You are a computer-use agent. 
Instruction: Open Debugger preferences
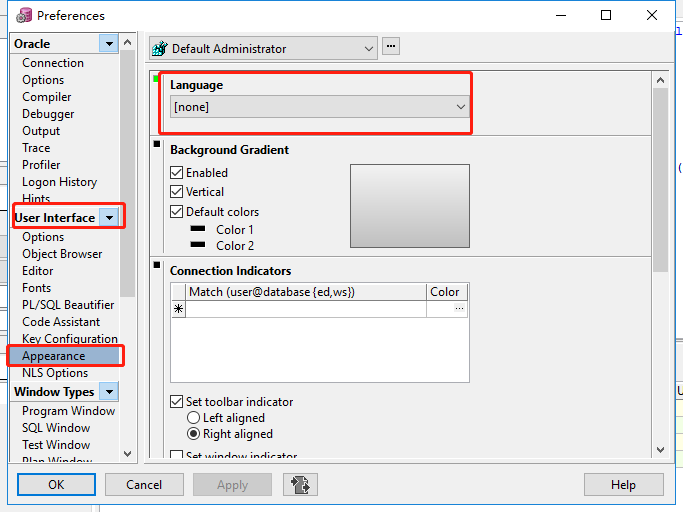[x=48, y=114]
